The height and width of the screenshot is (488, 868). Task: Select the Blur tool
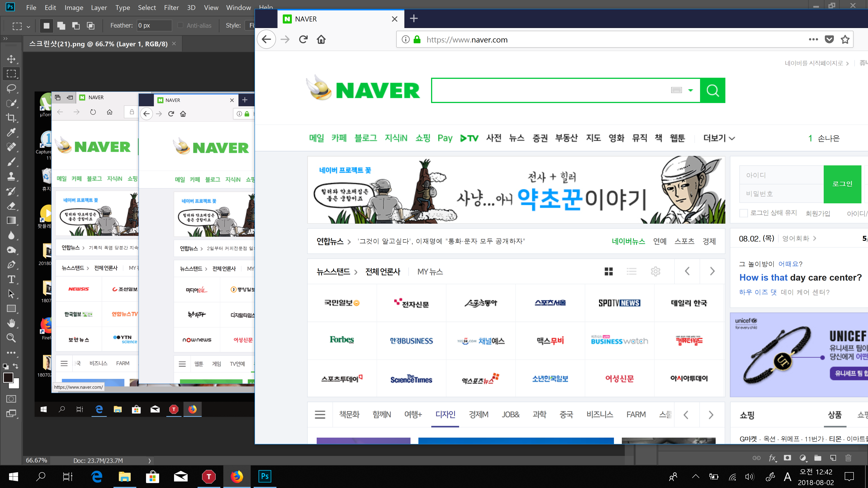tap(11, 235)
